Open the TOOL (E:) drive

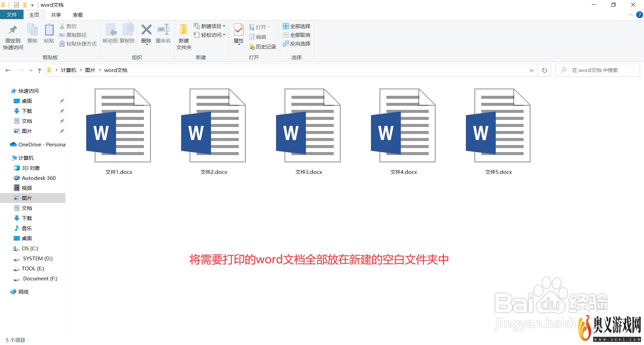29,268
